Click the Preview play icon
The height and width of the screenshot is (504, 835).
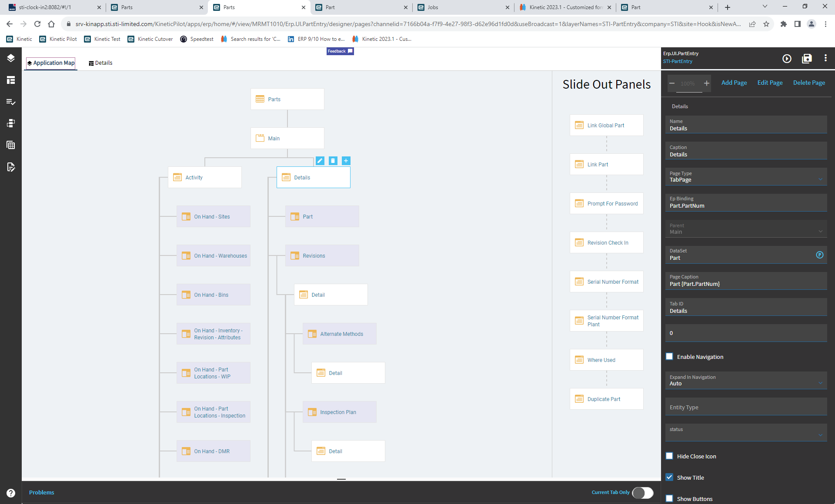(787, 59)
